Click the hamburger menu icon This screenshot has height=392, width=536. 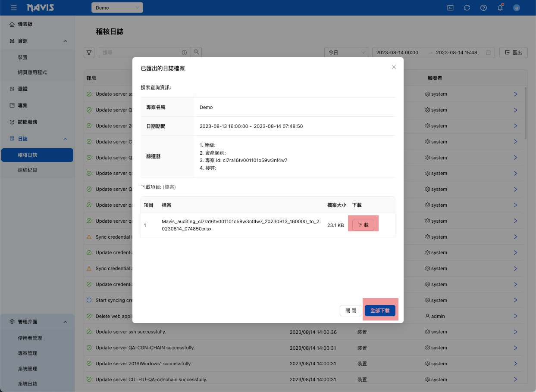(14, 8)
